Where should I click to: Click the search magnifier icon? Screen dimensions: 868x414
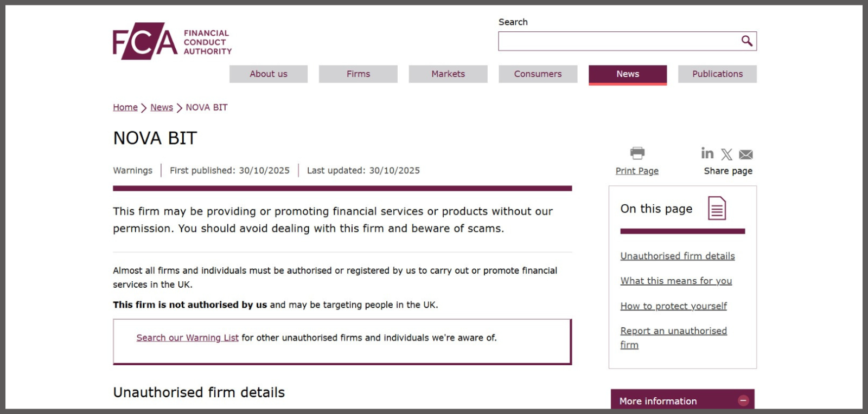click(746, 41)
